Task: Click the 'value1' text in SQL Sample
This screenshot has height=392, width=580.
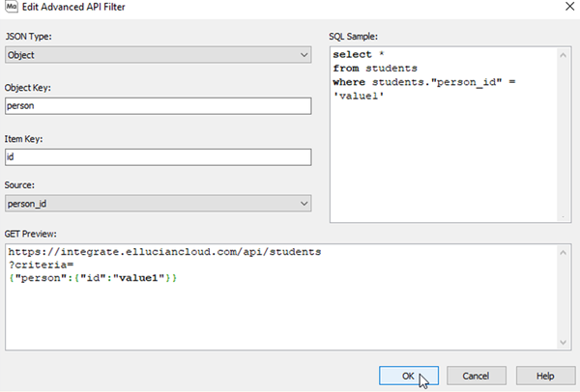Action: coord(359,96)
